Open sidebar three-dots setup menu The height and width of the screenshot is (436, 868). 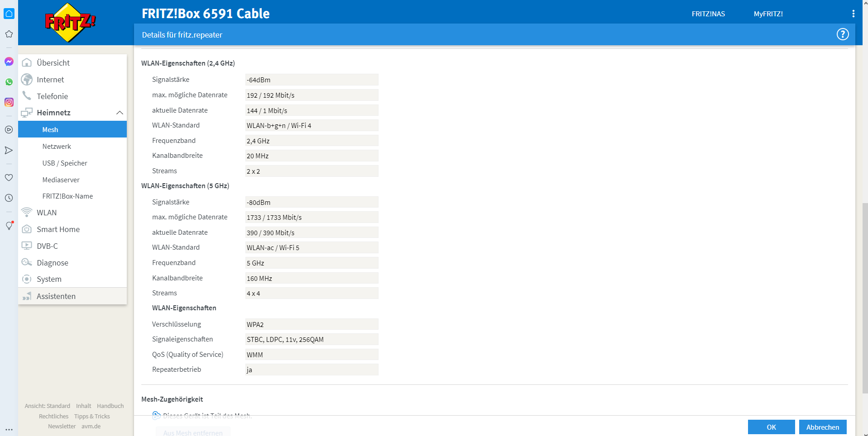point(9,430)
